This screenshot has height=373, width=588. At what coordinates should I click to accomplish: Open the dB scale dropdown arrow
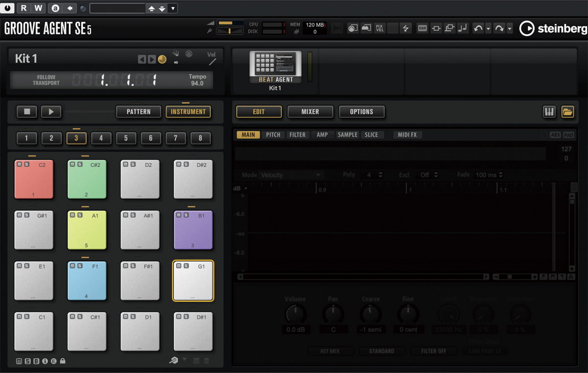click(245, 188)
